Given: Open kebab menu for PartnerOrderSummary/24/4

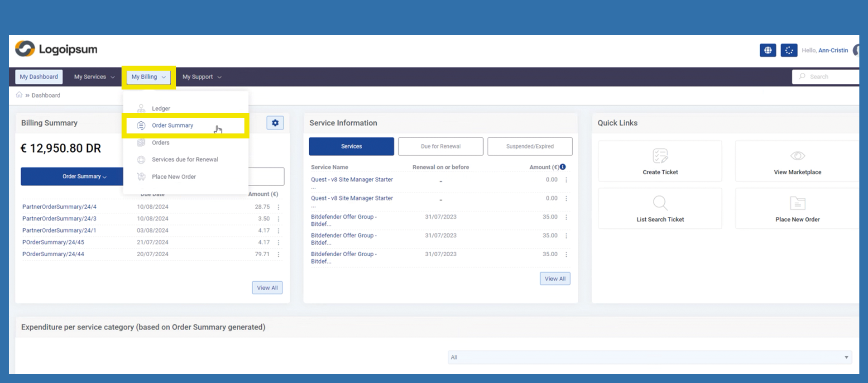Looking at the screenshot, I should (x=278, y=207).
